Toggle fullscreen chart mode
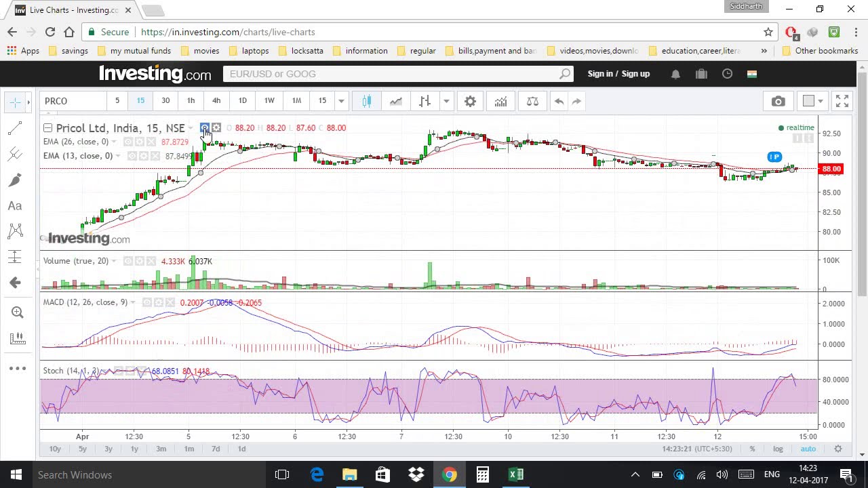The height and width of the screenshot is (488, 868). coord(842,101)
